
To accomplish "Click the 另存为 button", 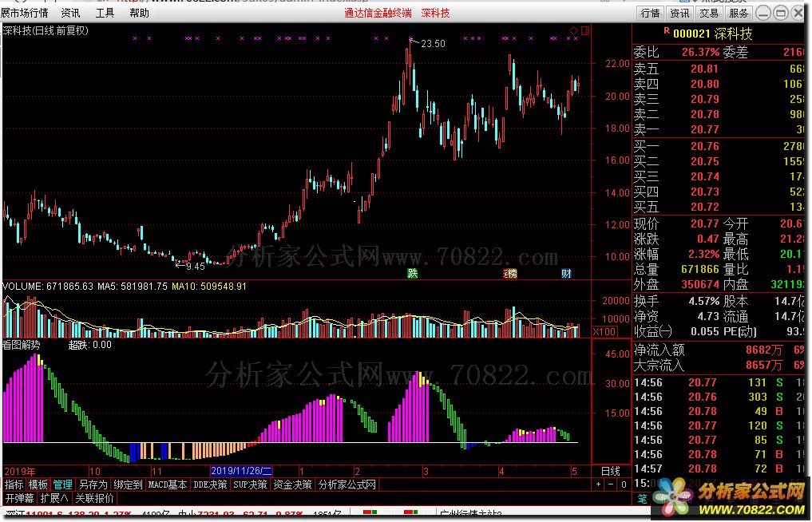I will coord(93,484).
